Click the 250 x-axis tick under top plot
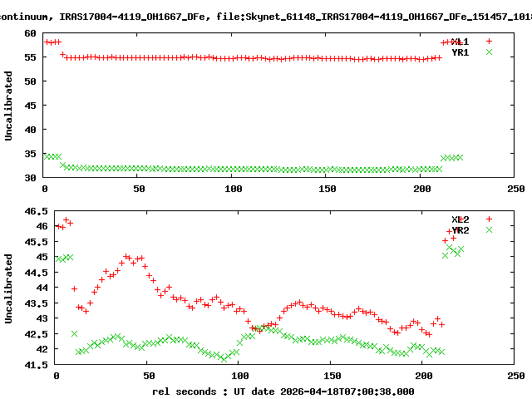The image size is (532, 399). tap(516, 190)
